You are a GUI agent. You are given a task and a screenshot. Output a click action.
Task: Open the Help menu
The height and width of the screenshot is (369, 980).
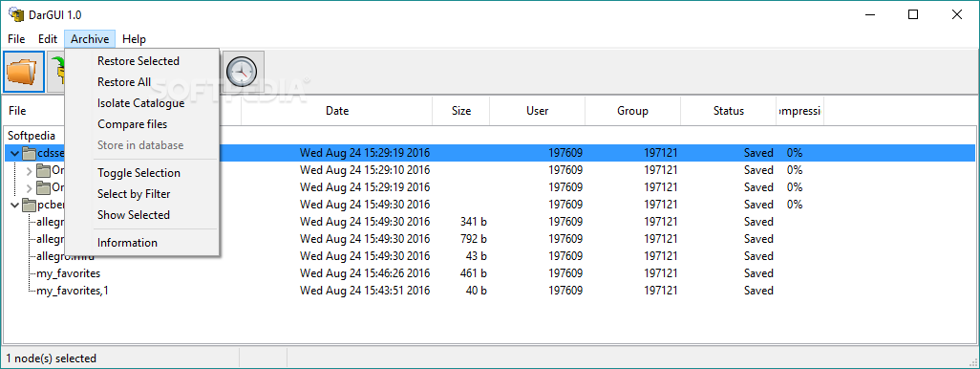(134, 39)
